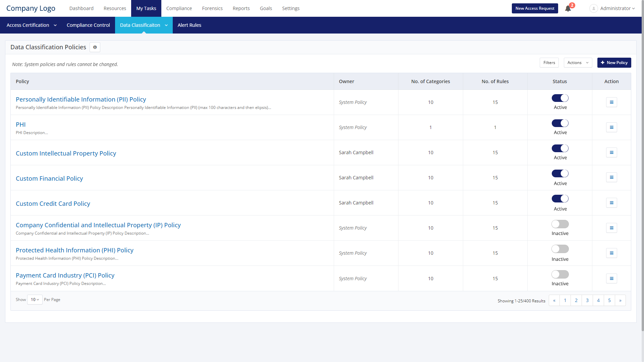Click the info icon beside Data Classification Policies

[95, 47]
